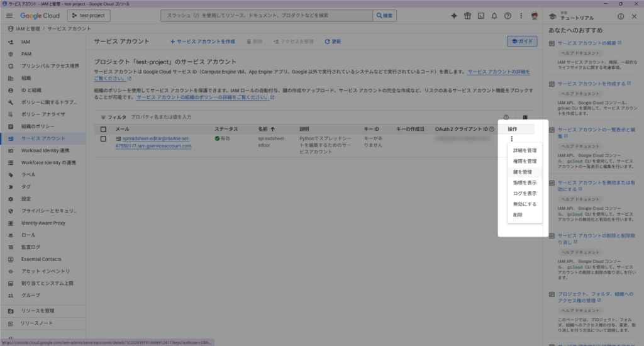Select 削除 in the actions menu

pos(518,215)
